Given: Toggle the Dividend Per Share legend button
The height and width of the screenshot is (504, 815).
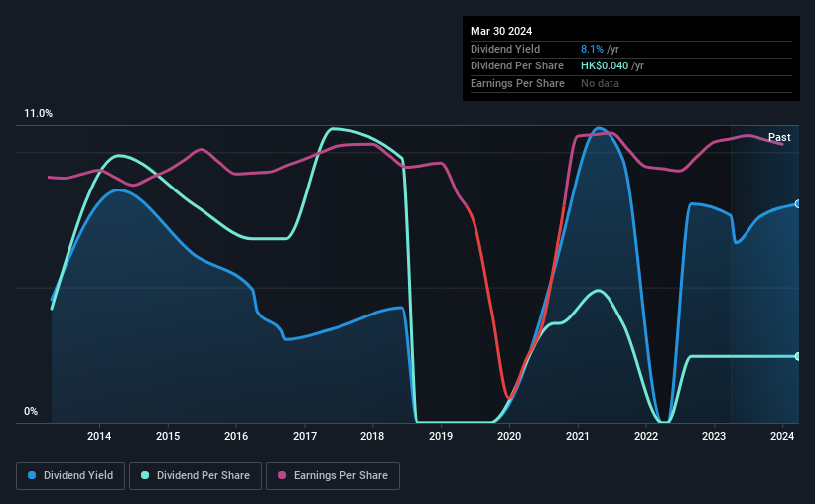Looking at the screenshot, I should [x=196, y=476].
